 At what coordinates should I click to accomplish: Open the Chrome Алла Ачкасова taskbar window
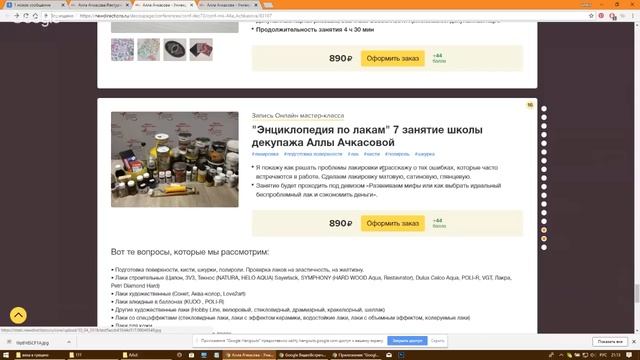(x=249, y=355)
